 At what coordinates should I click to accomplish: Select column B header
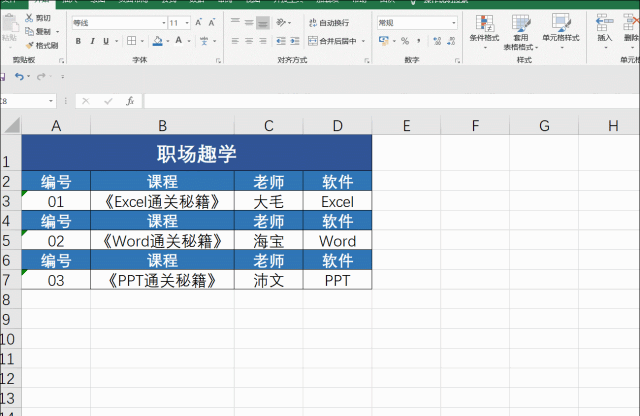click(x=162, y=125)
